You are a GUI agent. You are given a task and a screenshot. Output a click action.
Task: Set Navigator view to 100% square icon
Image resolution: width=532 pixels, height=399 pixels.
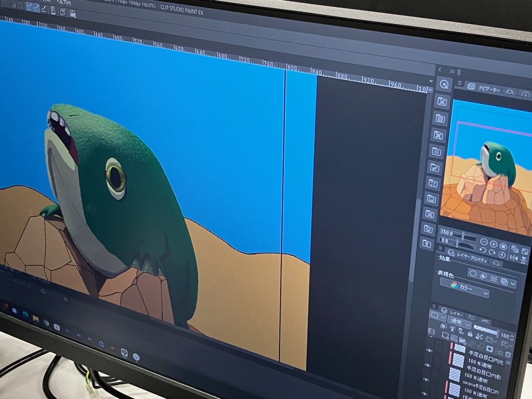point(503,246)
